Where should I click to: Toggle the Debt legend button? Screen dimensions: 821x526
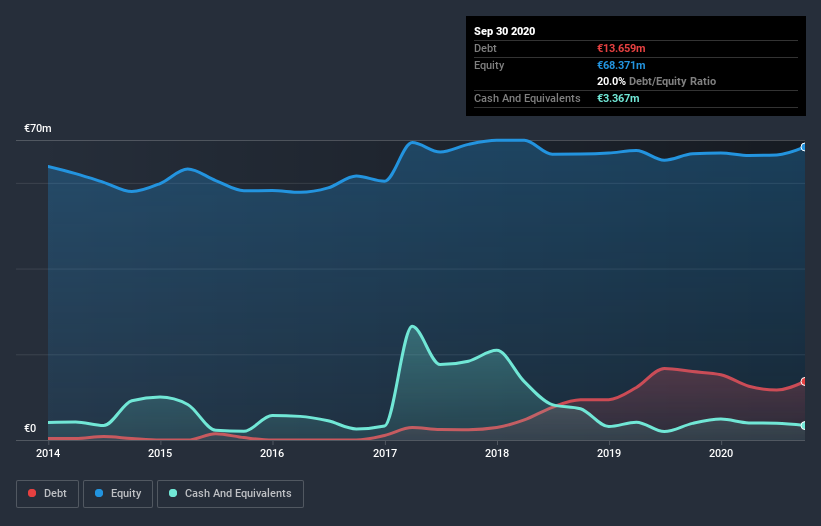pos(48,494)
